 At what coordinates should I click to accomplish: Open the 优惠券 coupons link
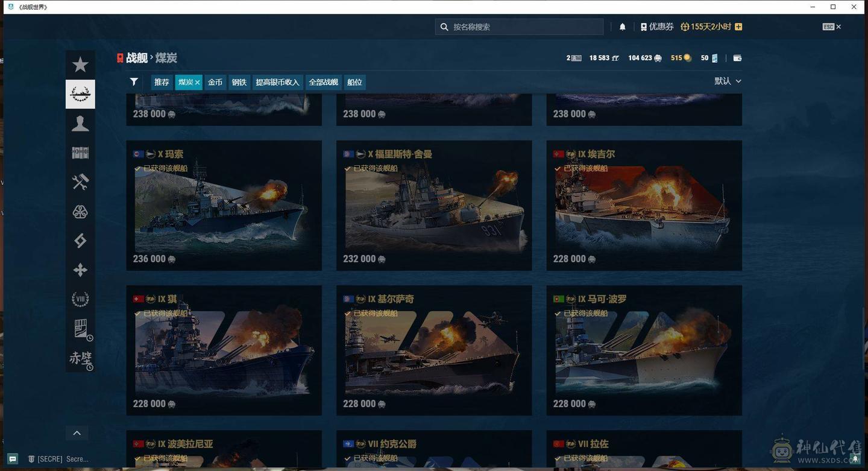pyautogui.click(x=657, y=27)
